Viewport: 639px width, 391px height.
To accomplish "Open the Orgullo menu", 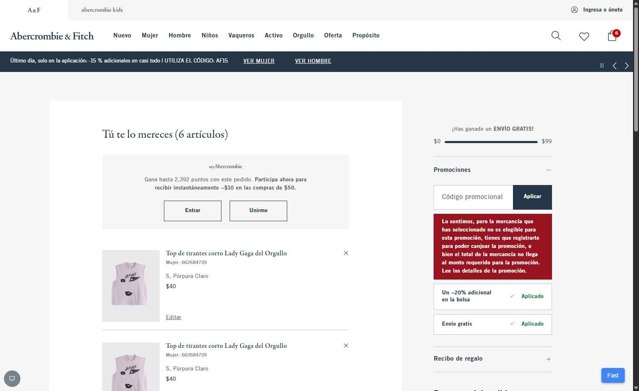I will tap(303, 35).
